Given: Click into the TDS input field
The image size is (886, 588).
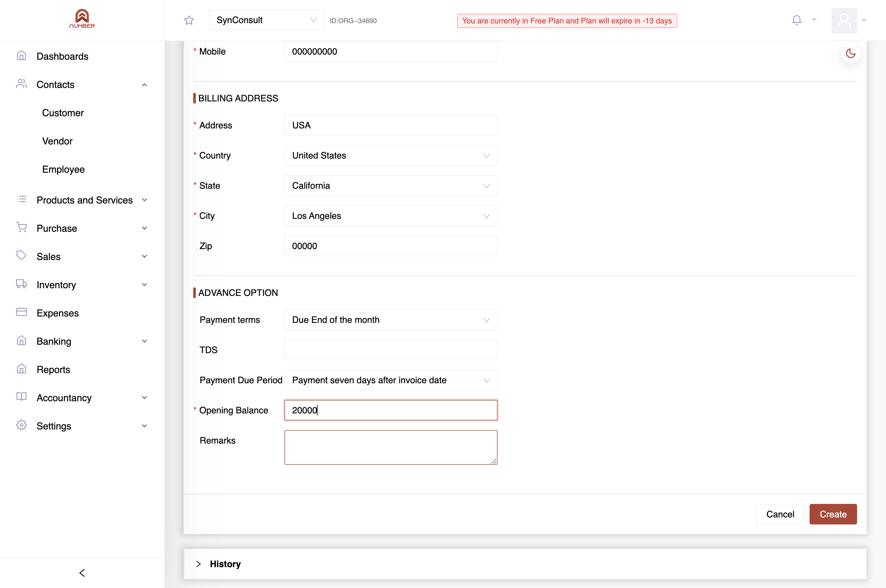Looking at the screenshot, I should pyautogui.click(x=391, y=350).
